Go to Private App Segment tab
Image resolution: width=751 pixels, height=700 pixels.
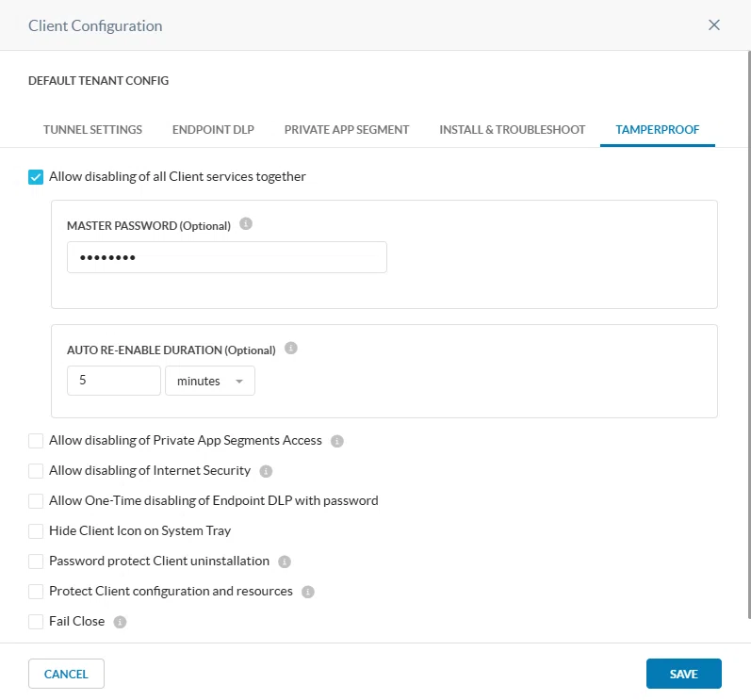(347, 130)
